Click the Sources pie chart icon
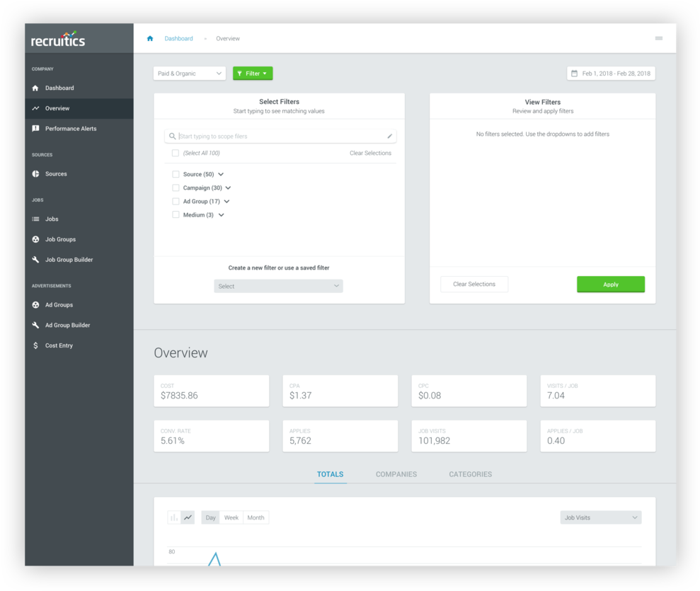 [36, 174]
